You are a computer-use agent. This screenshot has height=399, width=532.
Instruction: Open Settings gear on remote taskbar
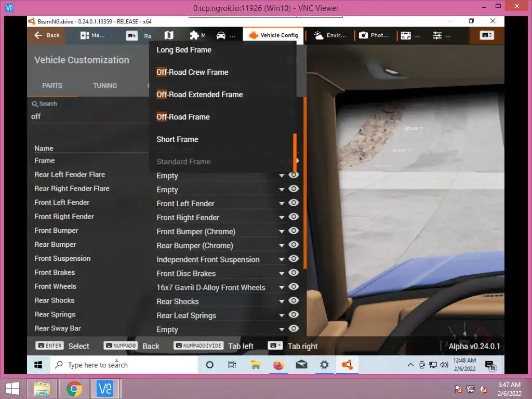[324, 365]
